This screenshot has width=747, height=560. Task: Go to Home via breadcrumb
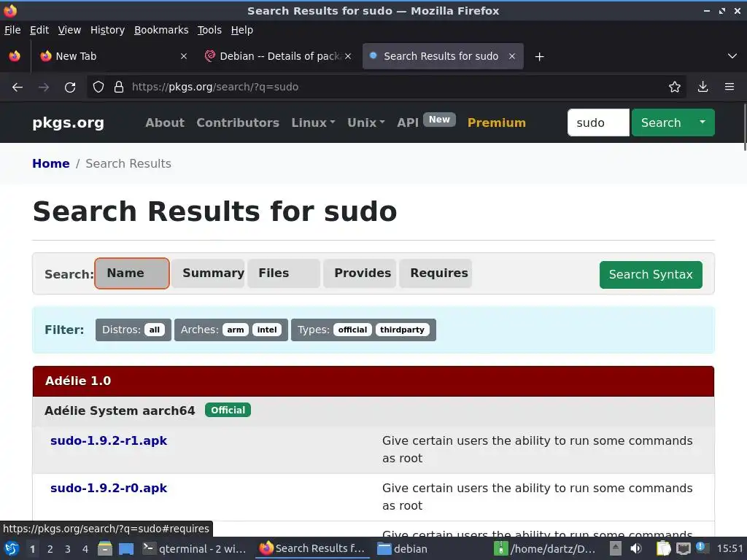tap(51, 164)
